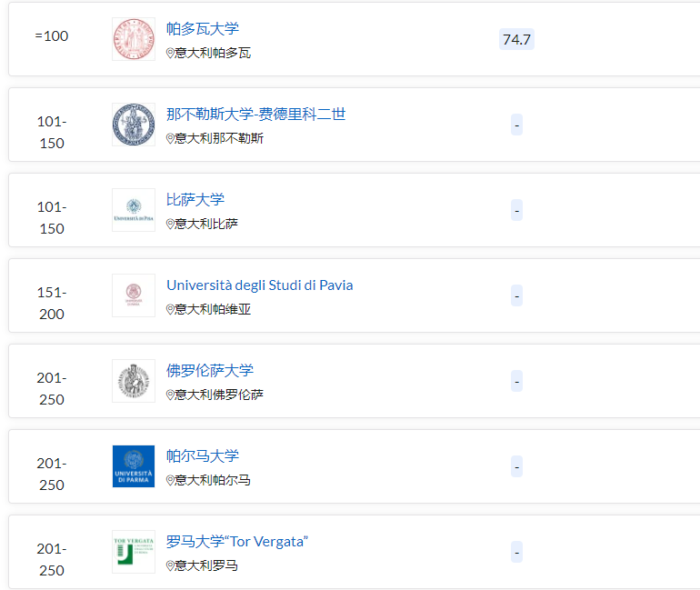
Task: Click location pin icon next to 意大利比萨
Action: tap(170, 224)
